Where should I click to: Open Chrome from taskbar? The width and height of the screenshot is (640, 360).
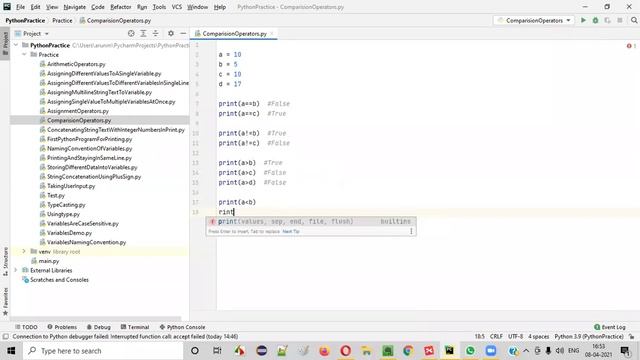coord(408,351)
